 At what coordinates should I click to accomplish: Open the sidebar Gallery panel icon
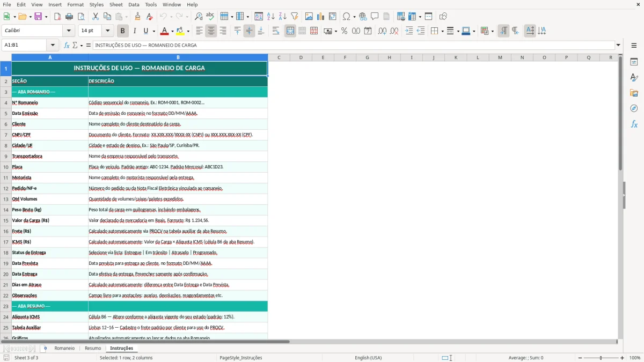coord(634,93)
